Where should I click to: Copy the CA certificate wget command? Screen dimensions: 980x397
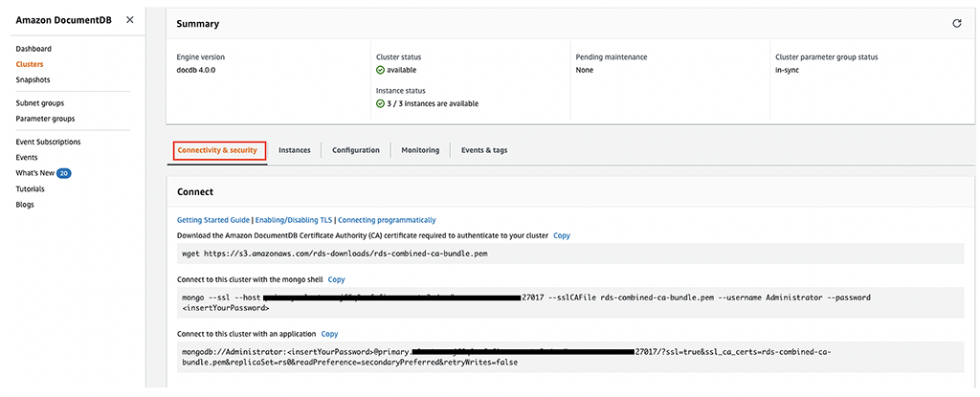pos(561,235)
